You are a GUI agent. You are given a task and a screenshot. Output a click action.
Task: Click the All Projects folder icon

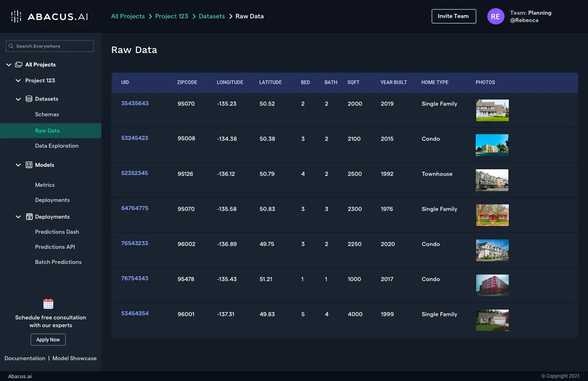[x=19, y=64]
